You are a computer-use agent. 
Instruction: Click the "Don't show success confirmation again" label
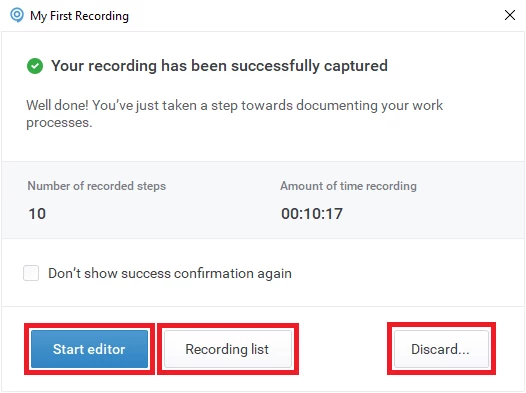pyautogui.click(x=170, y=273)
